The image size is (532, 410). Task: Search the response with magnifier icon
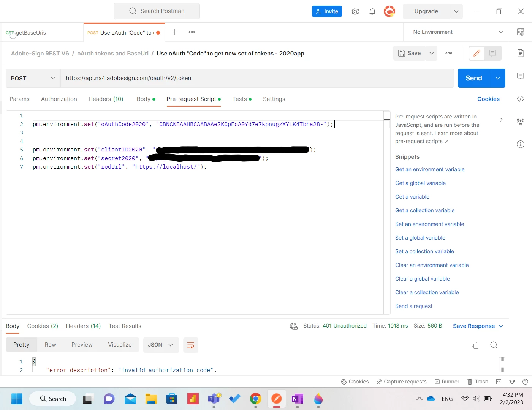click(494, 345)
